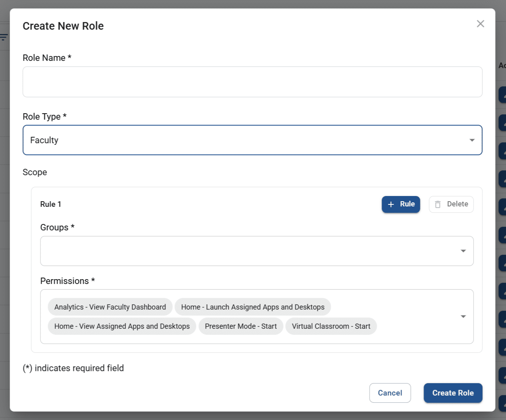Click the Create Role button
Viewport: 506px width, 420px height.
[x=453, y=393]
